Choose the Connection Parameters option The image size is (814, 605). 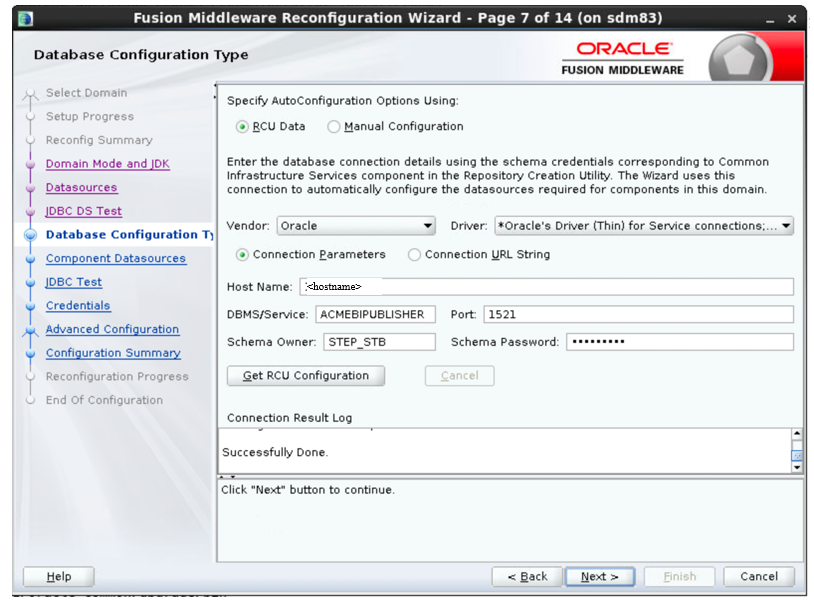(x=242, y=254)
